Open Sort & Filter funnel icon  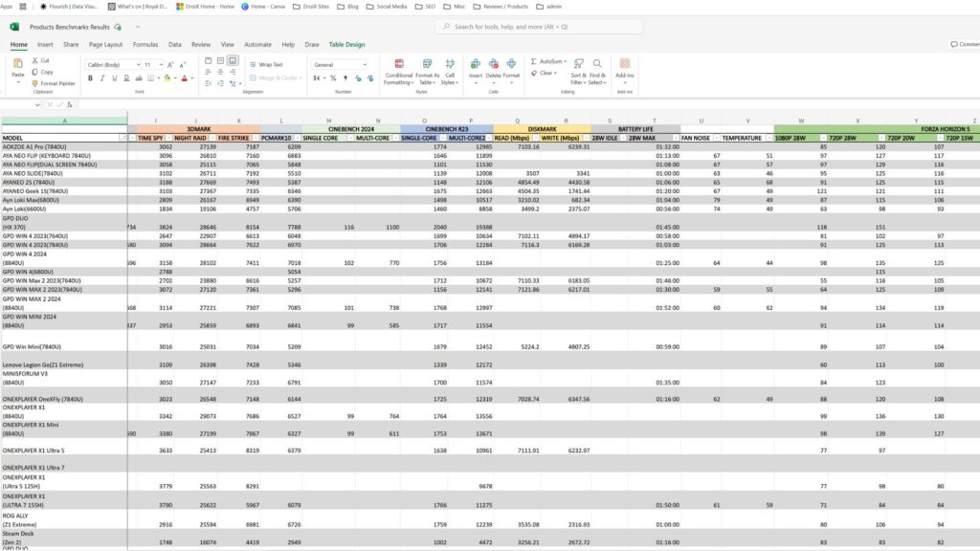[x=579, y=64]
